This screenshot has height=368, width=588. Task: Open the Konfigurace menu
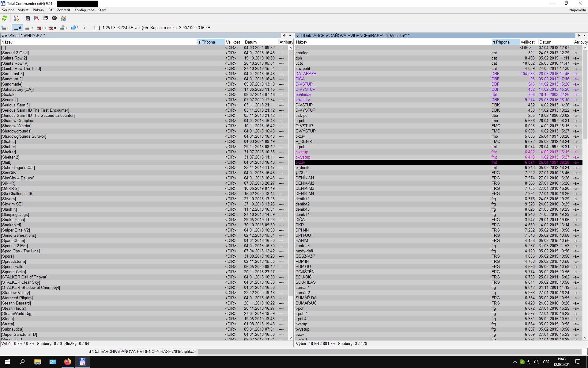[x=84, y=10]
